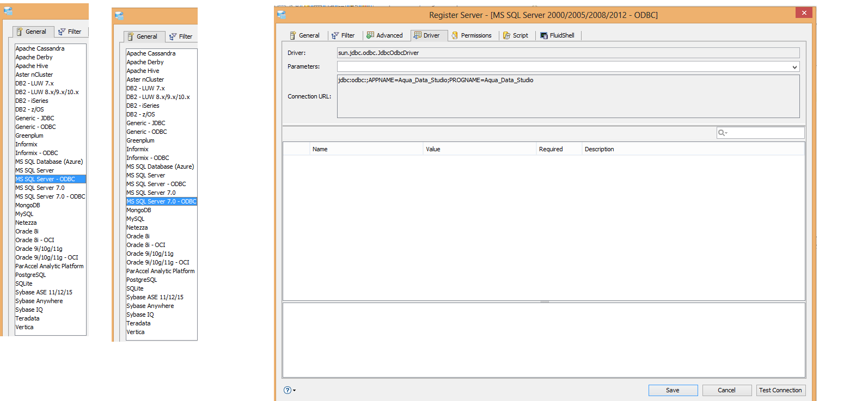This screenshot has height=401, width=868.
Task: Select Sybase IQ in the middle list
Action: pyautogui.click(x=161, y=314)
